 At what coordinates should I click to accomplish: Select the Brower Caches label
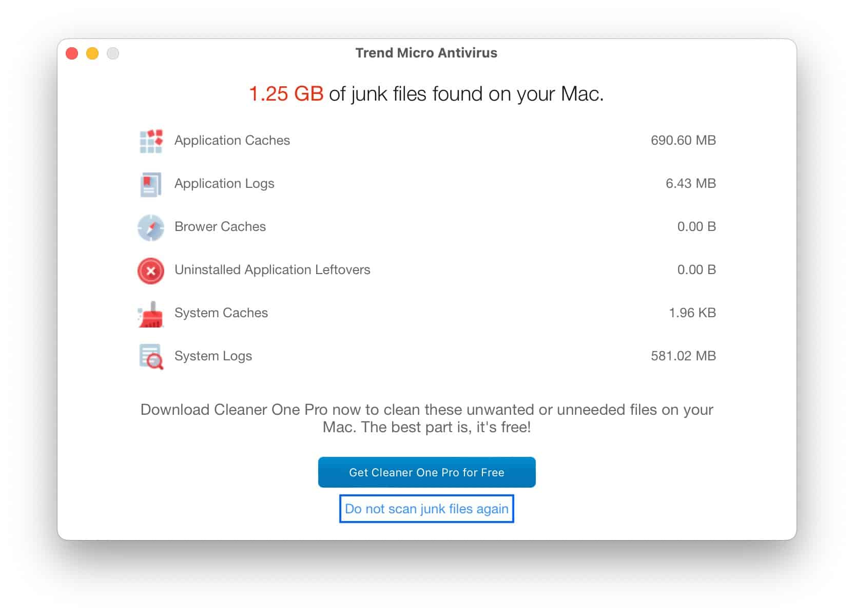(220, 226)
